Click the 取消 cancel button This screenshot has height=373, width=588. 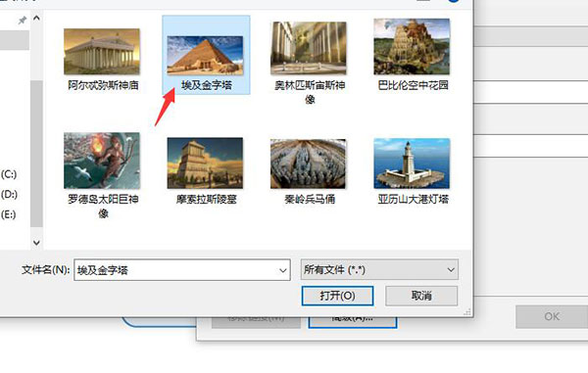[421, 296]
